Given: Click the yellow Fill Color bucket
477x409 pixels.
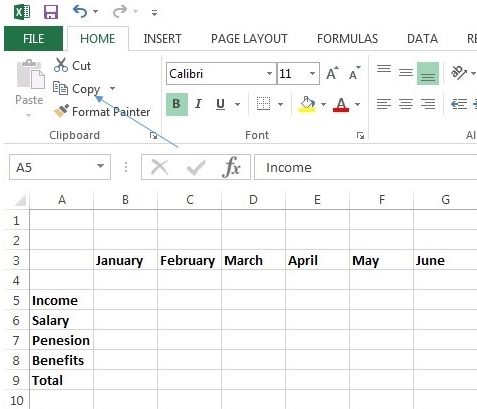Looking at the screenshot, I should click(x=307, y=104).
